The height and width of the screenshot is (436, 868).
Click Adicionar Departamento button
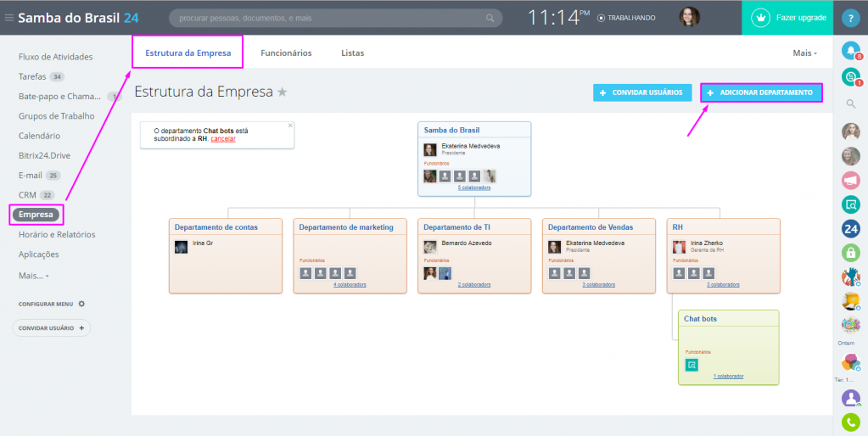761,93
